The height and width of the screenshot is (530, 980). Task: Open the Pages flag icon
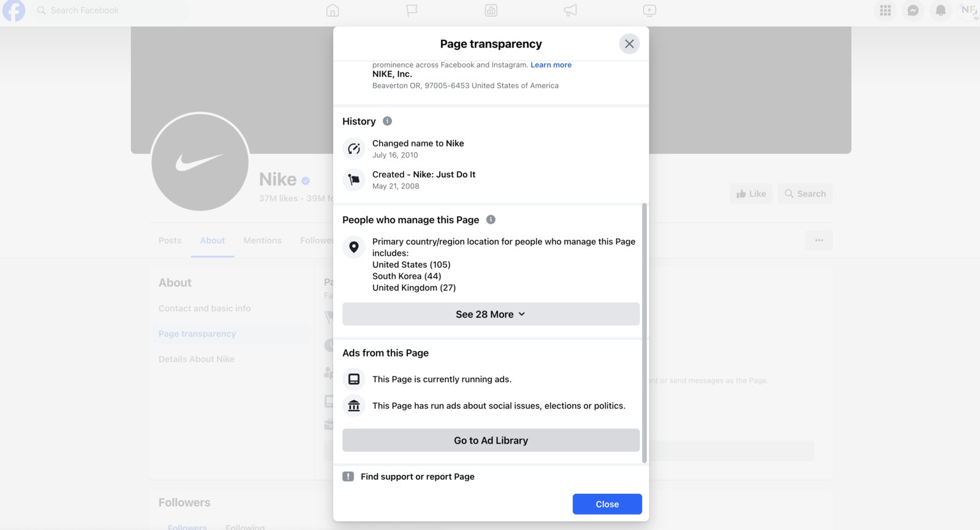pyautogui.click(x=412, y=10)
